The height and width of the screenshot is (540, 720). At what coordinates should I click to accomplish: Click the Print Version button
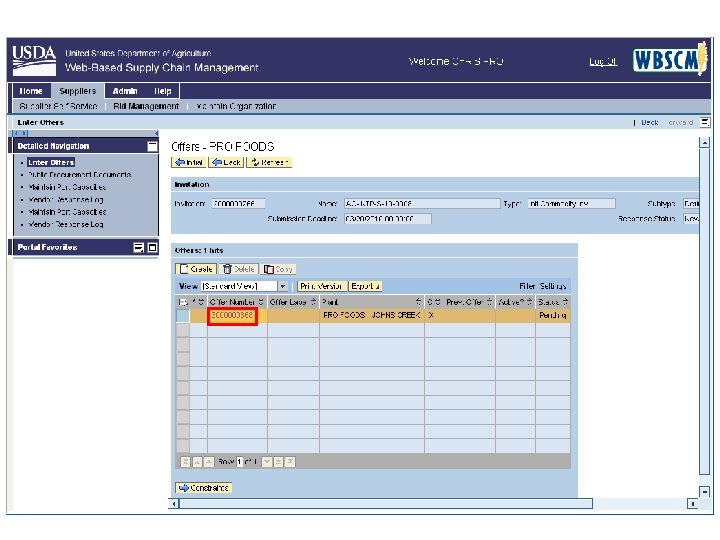[x=321, y=286]
